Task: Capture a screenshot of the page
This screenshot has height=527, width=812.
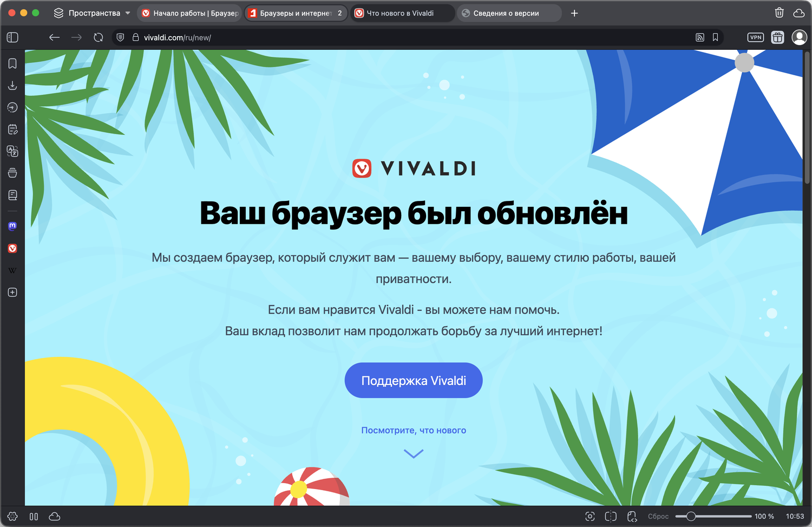Action: coord(590,517)
